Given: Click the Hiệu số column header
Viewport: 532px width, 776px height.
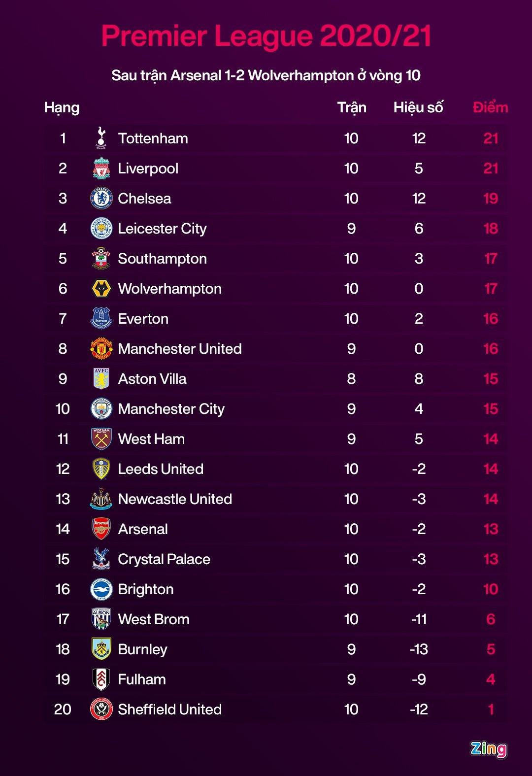Looking at the screenshot, I should tap(418, 107).
